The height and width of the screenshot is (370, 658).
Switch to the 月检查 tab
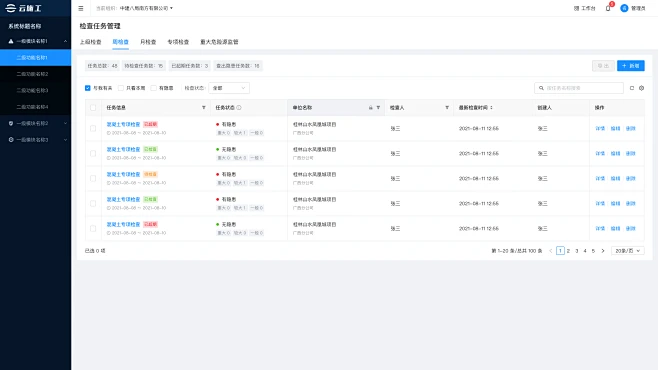[x=148, y=42]
